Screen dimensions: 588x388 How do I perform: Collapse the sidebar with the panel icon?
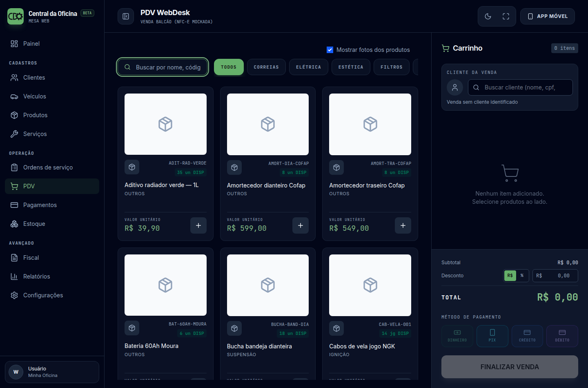pos(126,16)
